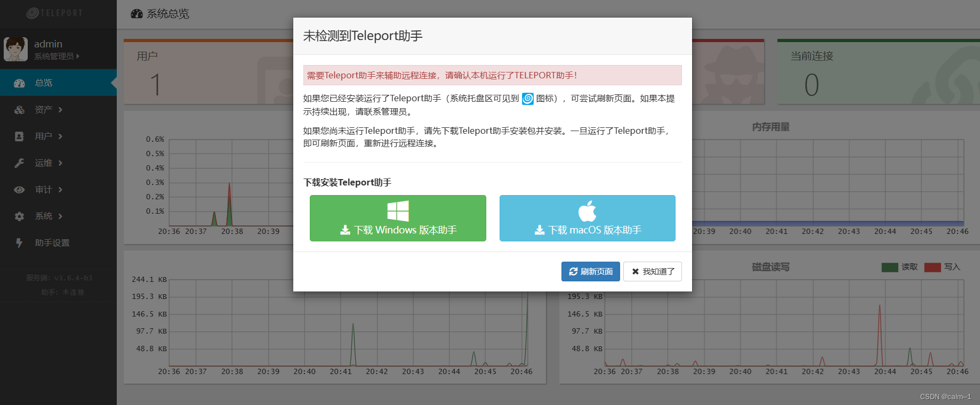The image size is (980, 405).
Task: Open the 系统 menu label in sidebar
Action: pos(44,216)
